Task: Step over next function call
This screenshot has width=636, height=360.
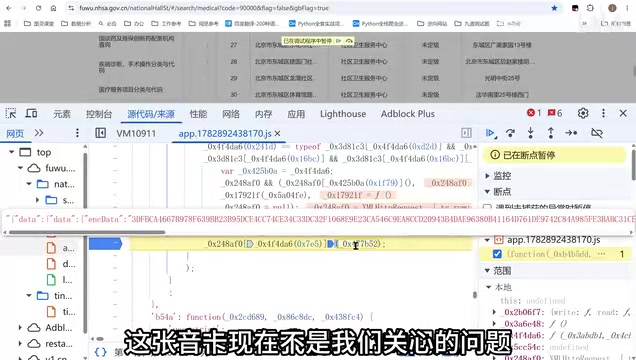Action: (x=510, y=133)
